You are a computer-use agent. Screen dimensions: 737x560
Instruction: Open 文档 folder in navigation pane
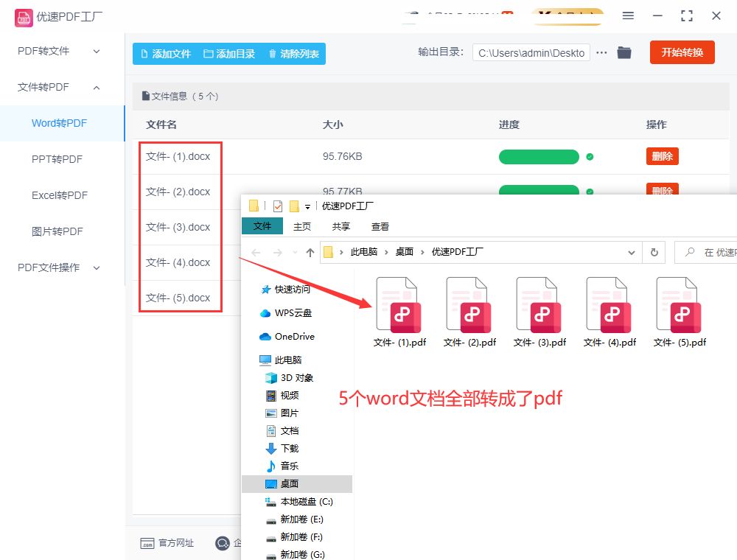[282, 431]
